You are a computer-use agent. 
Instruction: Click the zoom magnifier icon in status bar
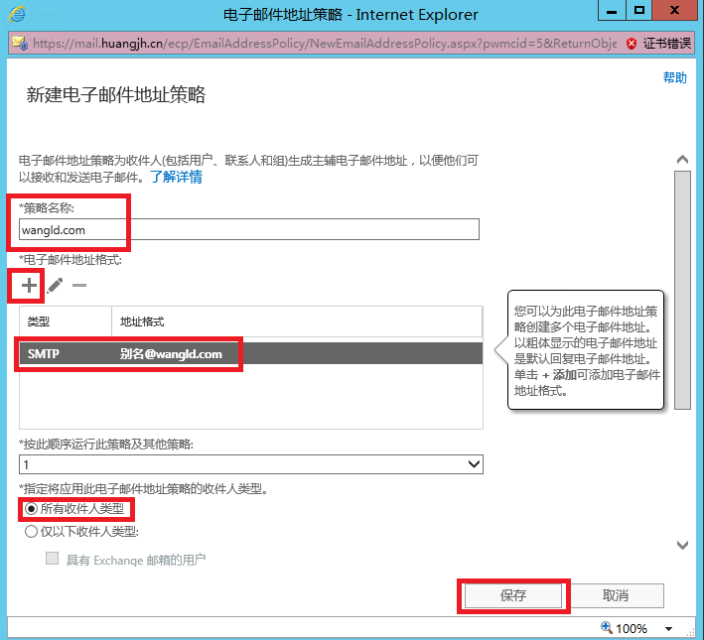pyautogui.click(x=607, y=628)
